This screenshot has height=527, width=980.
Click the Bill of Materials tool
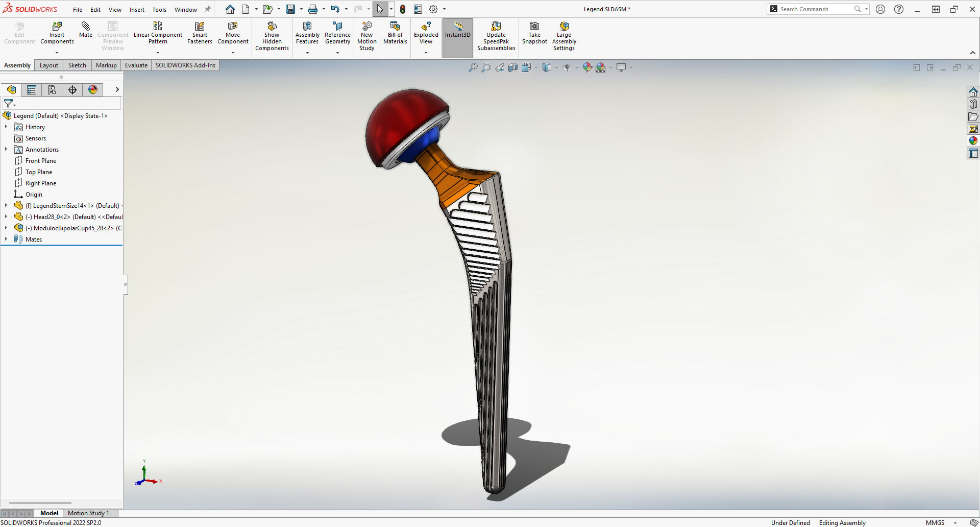pos(395,34)
